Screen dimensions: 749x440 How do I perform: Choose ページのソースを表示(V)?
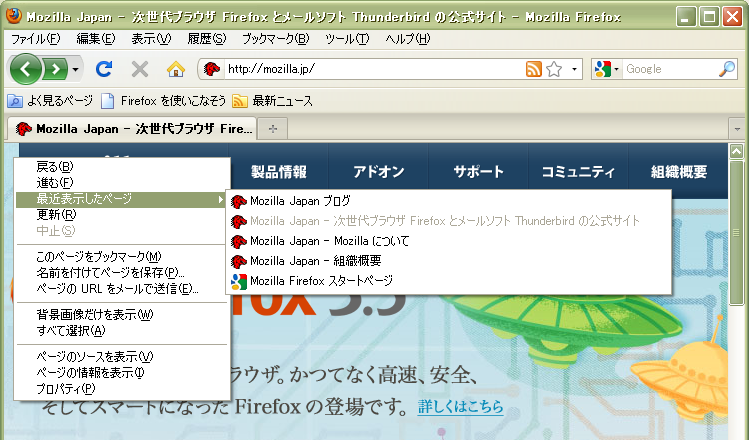pyautogui.click(x=122, y=356)
